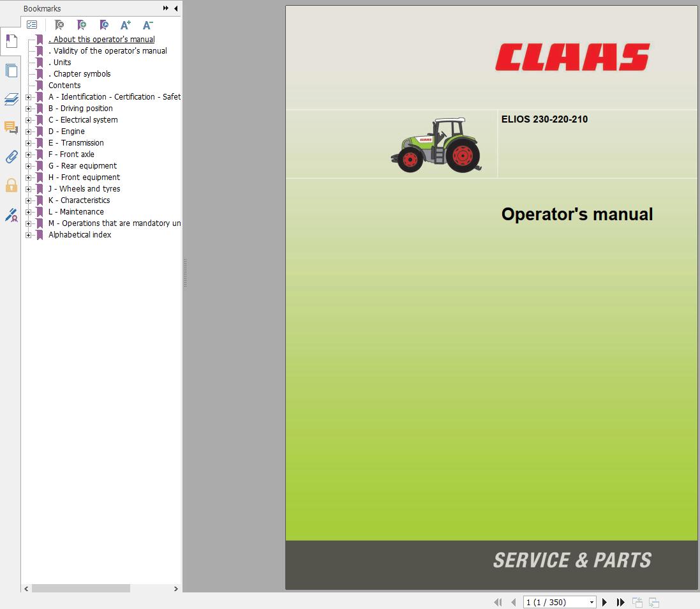
Task: Select 'A - Identification - Certification' bookmark text
Action: click(115, 97)
